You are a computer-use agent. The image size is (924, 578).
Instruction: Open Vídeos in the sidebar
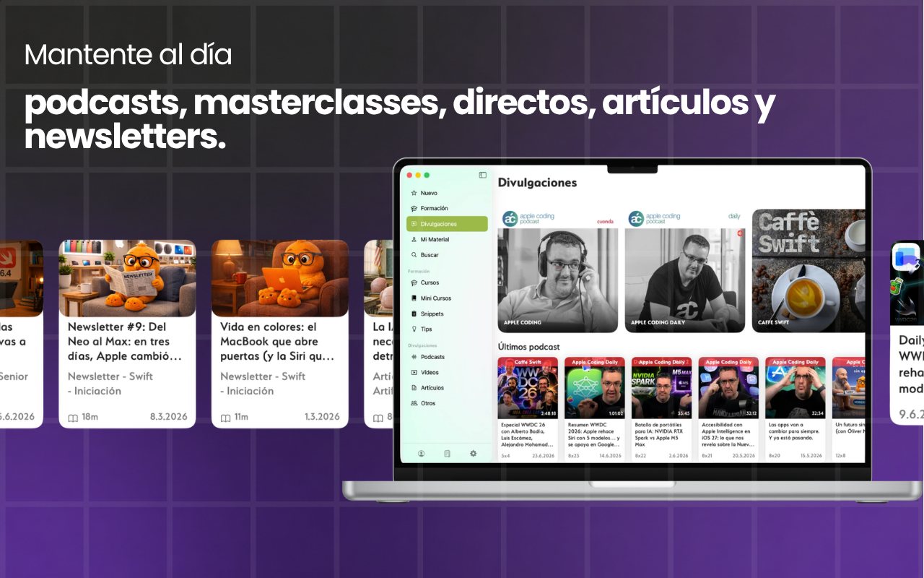[x=447, y=373]
